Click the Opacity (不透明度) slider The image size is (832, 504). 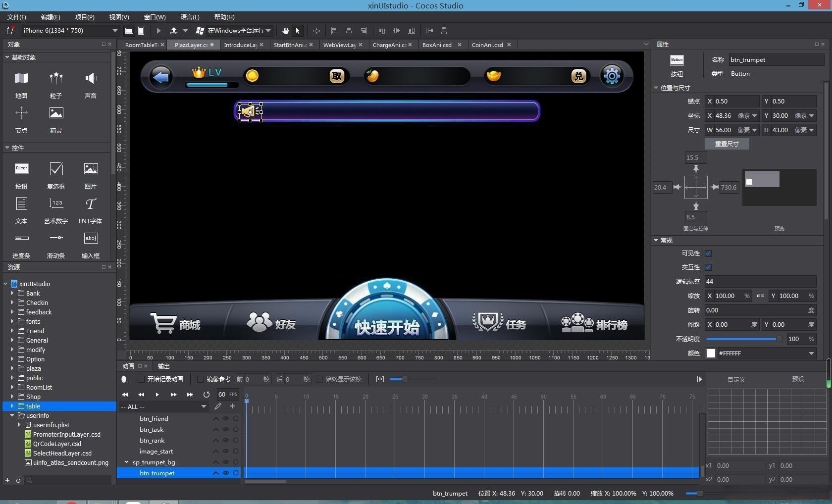[744, 339]
